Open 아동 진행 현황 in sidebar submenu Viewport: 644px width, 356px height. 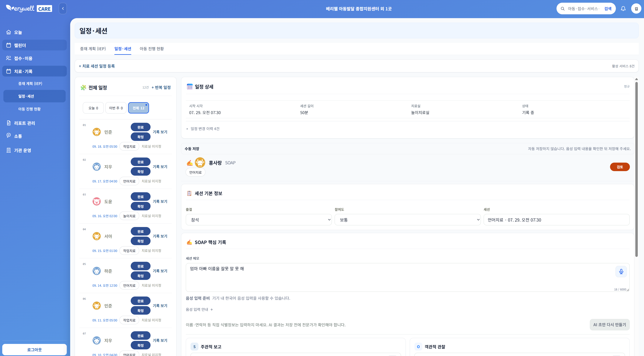pyautogui.click(x=35, y=109)
